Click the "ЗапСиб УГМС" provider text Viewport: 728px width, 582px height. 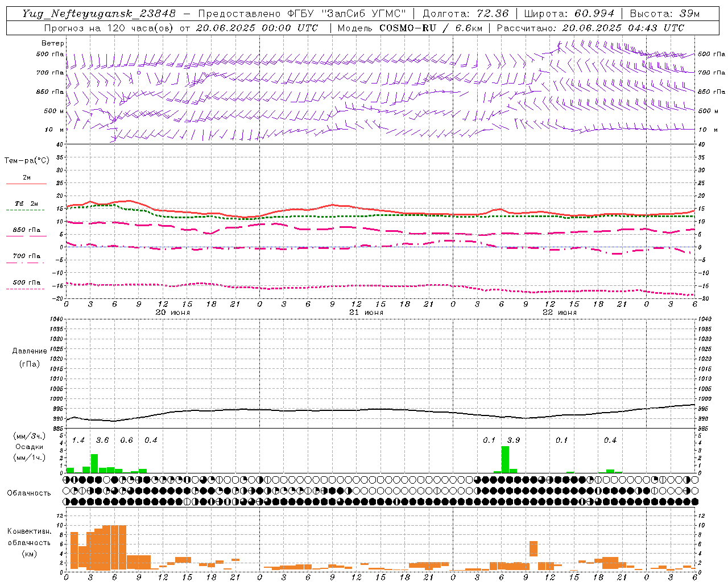(x=365, y=13)
